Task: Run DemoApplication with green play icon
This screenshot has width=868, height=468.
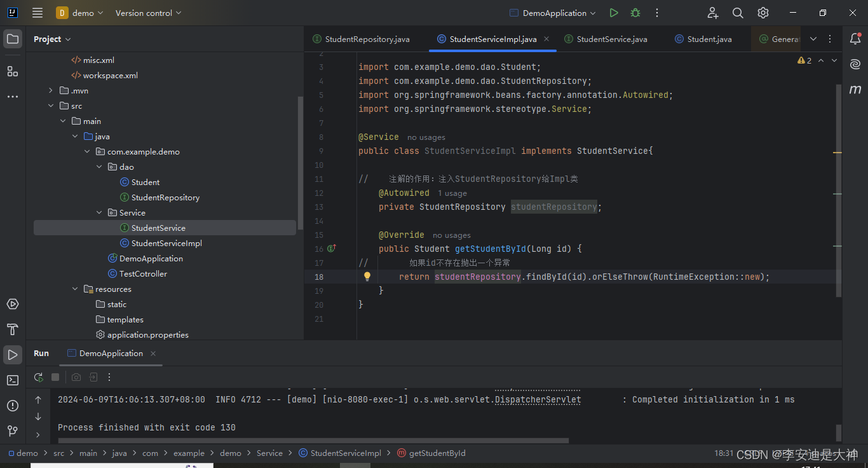Action: pyautogui.click(x=613, y=13)
